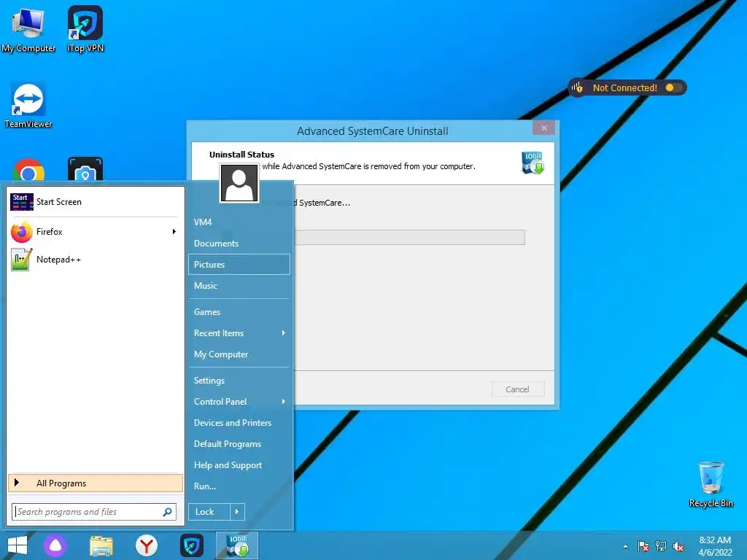Open Google Chrome desktop icon
The width and height of the screenshot is (747, 560).
[x=28, y=170]
